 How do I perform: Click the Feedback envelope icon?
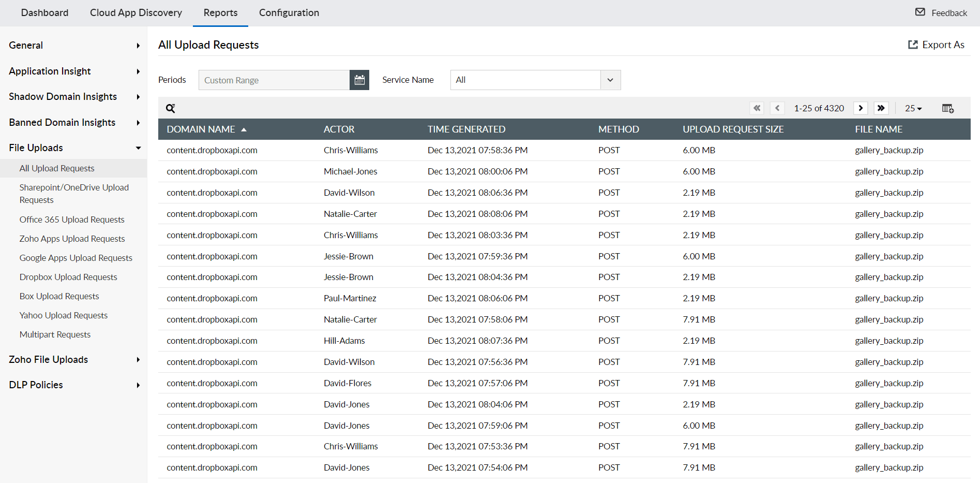click(x=920, y=12)
